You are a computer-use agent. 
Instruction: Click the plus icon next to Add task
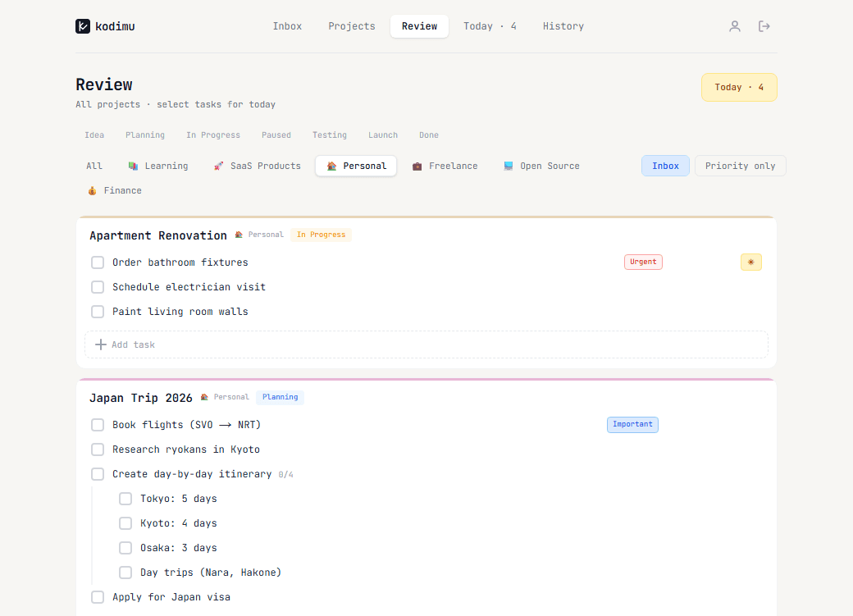[x=99, y=344]
